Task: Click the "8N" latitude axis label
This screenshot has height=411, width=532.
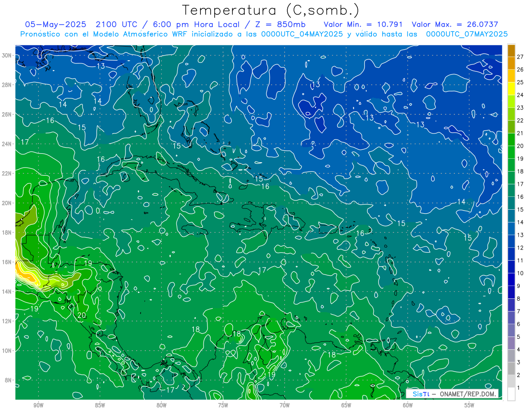Action: (x=9, y=380)
